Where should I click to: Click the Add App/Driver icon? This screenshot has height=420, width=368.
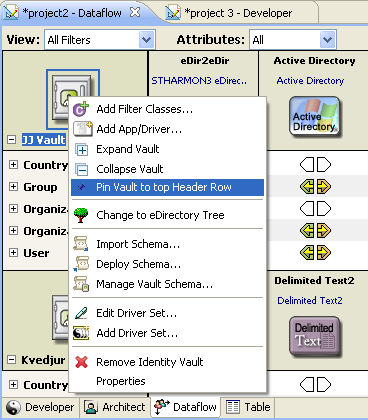(82, 129)
